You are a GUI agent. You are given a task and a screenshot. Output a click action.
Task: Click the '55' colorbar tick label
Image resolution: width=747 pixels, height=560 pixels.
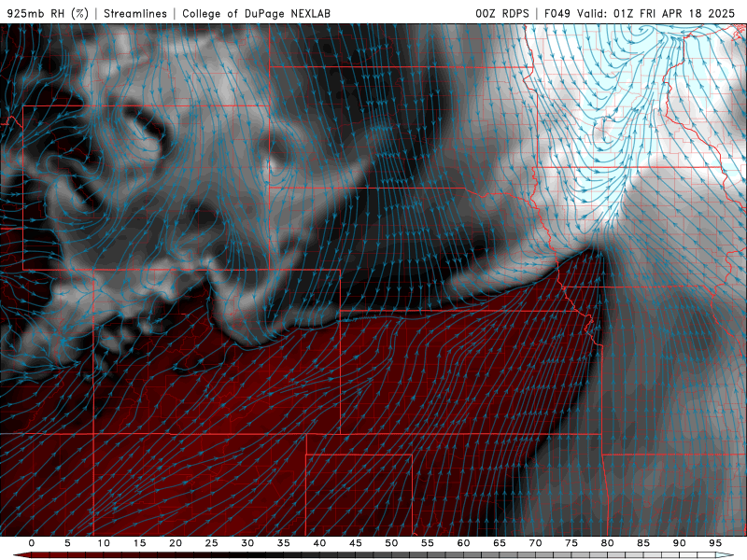click(x=428, y=543)
